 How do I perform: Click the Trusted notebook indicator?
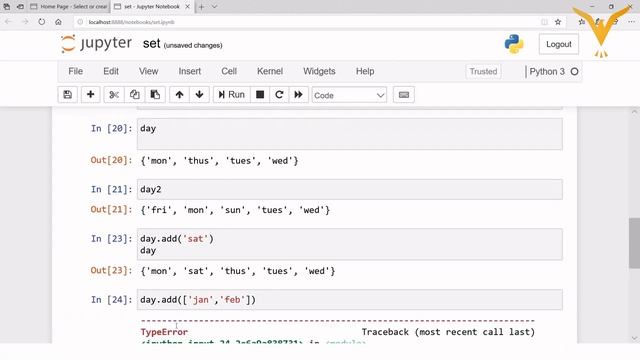pyautogui.click(x=483, y=71)
